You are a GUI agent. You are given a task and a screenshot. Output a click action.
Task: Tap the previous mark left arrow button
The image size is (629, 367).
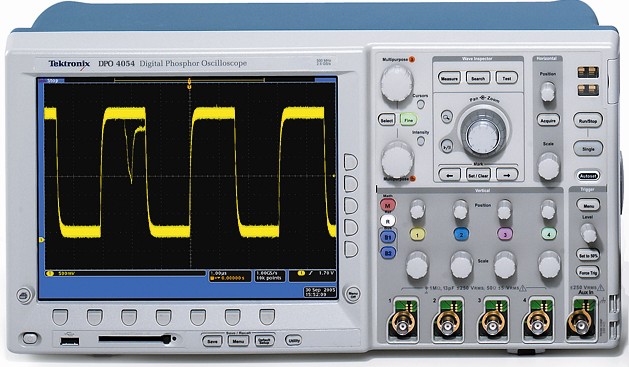(449, 175)
